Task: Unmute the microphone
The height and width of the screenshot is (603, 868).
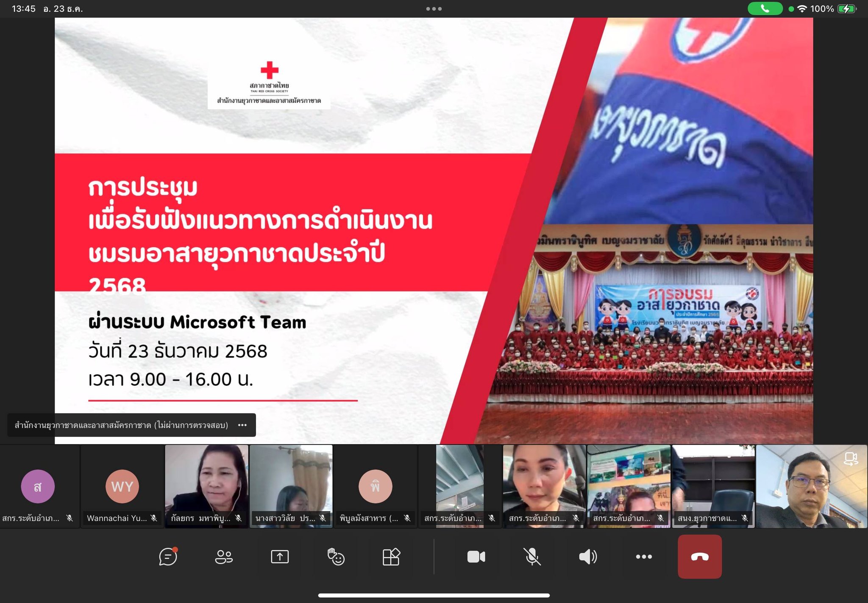Action: point(532,556)
